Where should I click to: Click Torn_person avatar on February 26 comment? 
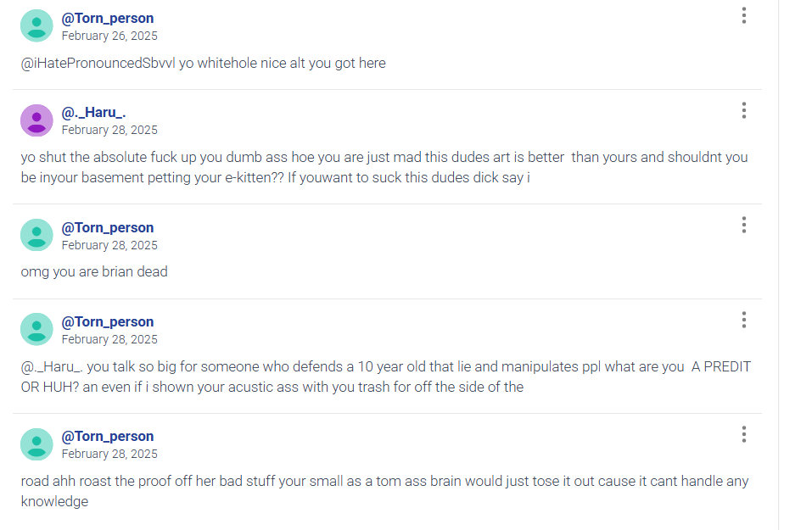click(x=36, y=26)
